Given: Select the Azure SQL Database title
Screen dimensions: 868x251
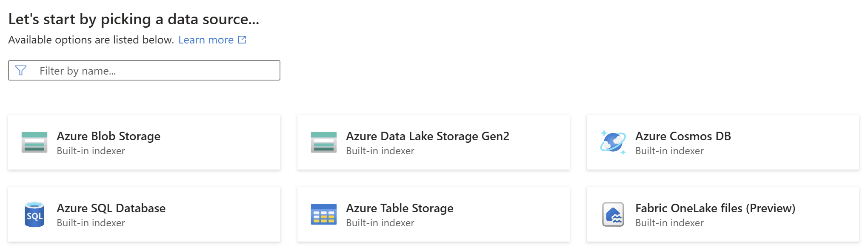Looking at the screenshot, I should coord(111,208).
